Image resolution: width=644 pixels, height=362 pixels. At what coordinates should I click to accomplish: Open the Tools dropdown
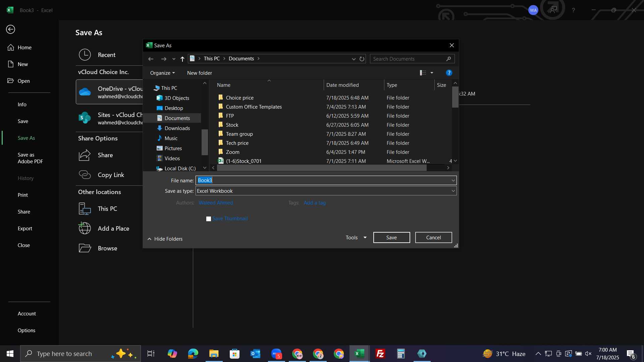point(356,237)
